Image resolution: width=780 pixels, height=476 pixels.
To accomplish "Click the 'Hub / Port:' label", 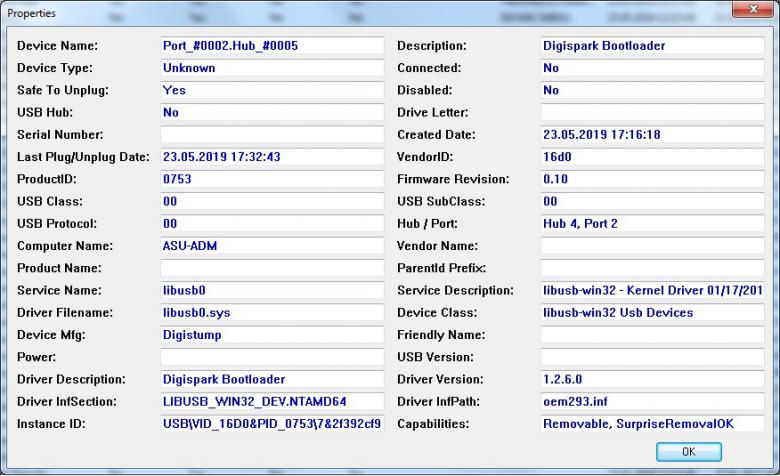I will click(427, 224).
